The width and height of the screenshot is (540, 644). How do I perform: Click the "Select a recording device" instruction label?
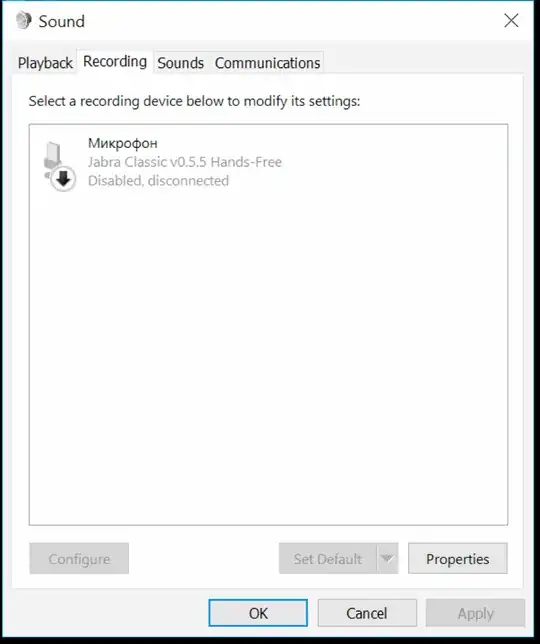(194, 101)
